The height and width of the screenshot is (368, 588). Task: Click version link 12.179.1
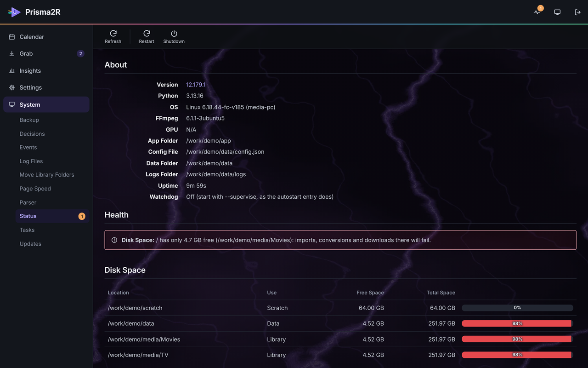[196, 85]
